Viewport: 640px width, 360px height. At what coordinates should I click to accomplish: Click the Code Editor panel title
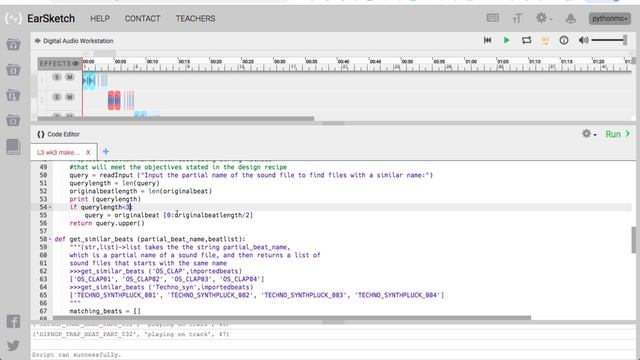point(63,134)
